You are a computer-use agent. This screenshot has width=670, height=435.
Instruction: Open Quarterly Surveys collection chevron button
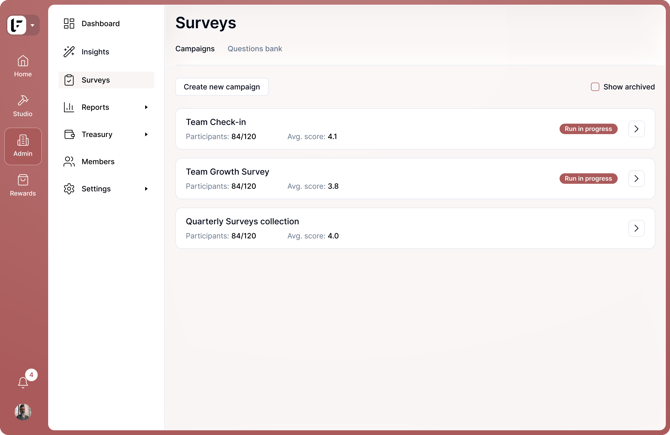click(x=636, y=228)
